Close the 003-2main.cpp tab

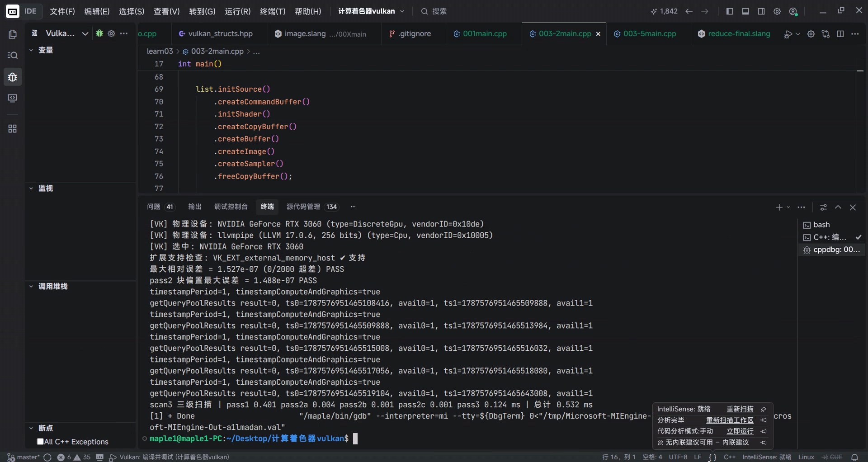tap(598, 34)
